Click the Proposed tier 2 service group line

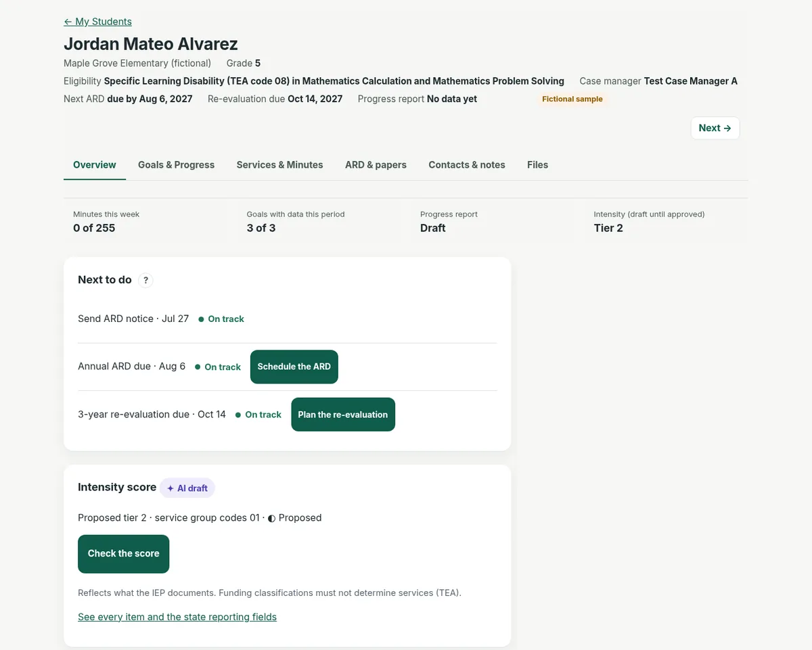[200, 517]
